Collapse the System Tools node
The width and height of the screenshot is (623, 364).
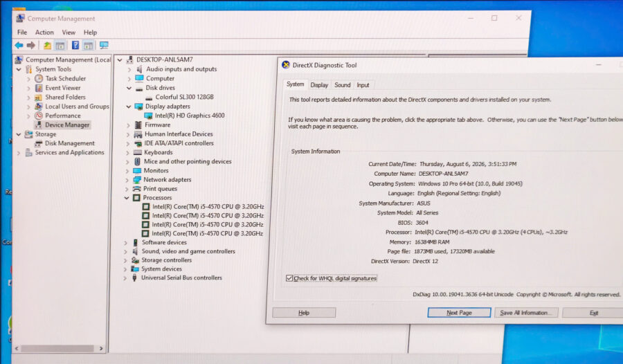[19, 69]
